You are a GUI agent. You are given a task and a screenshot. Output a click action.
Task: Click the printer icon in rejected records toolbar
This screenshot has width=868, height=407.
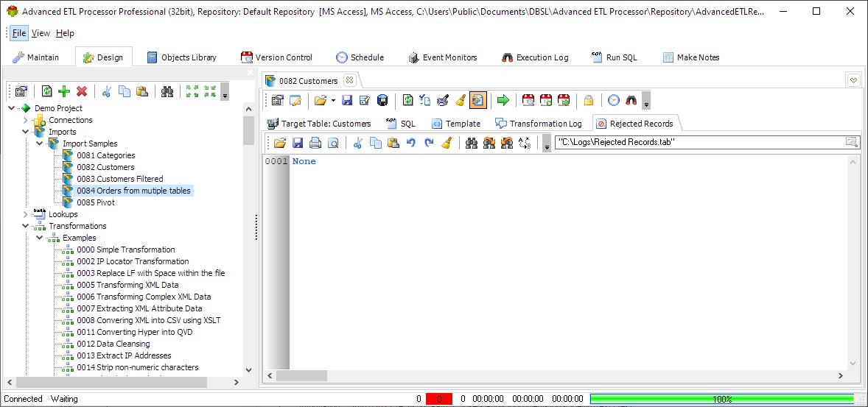(315, 144)
